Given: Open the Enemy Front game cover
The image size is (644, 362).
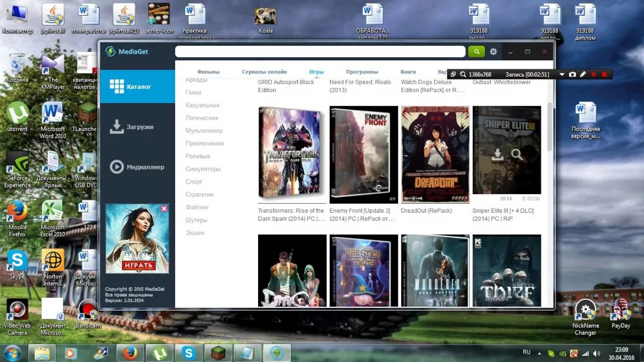Looking at the screenshot, I should tap(364, 154).
